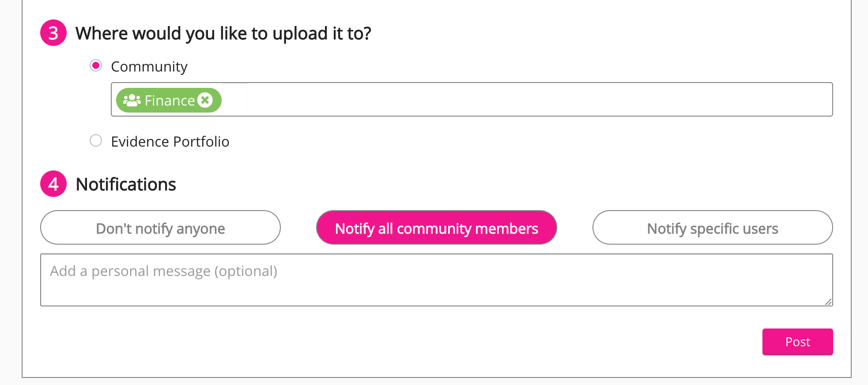Choose Notify specific users option
This screenshot has width=868, height=385.
[x=712, y=228]
